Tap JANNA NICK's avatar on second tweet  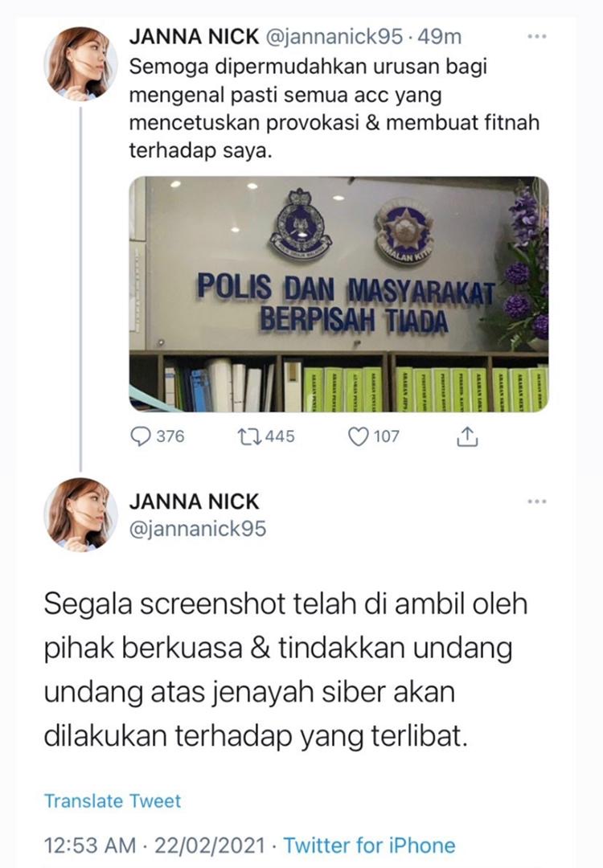pos(81,515)
